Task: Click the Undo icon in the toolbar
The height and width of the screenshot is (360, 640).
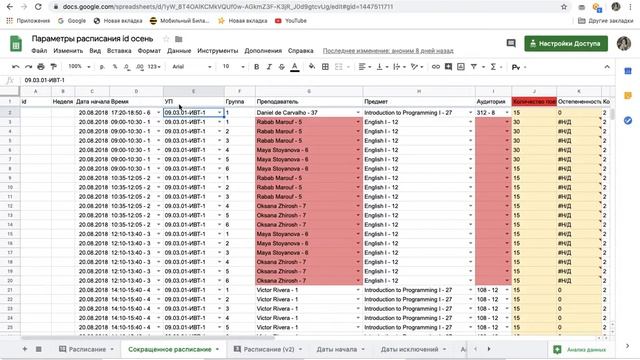Action: 16,67
